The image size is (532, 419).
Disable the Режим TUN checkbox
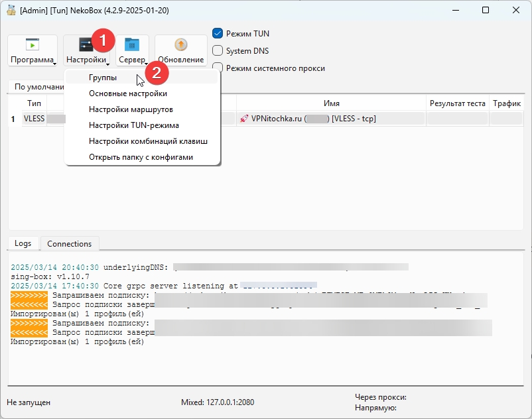tap(218, 34)
